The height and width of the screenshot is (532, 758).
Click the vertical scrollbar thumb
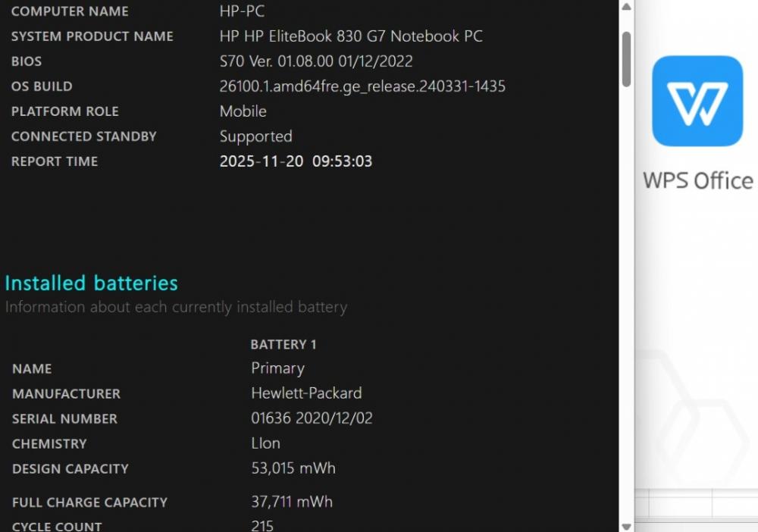pyautogui.click(x=627, y=59)
